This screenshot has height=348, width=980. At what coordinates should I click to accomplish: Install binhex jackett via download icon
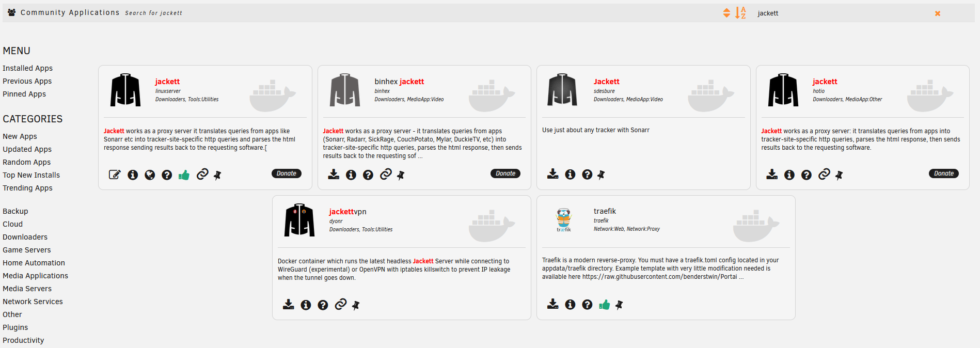click(x=334, y=174)
